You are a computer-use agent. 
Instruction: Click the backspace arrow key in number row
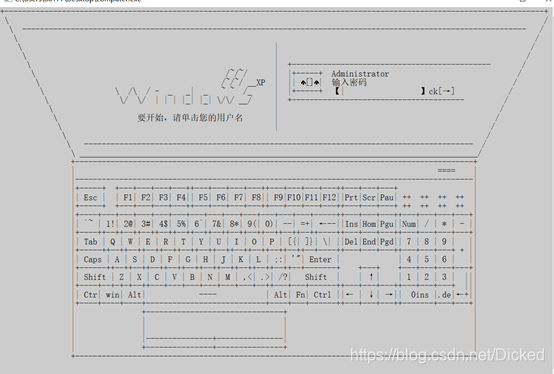(x=327, y=224)
